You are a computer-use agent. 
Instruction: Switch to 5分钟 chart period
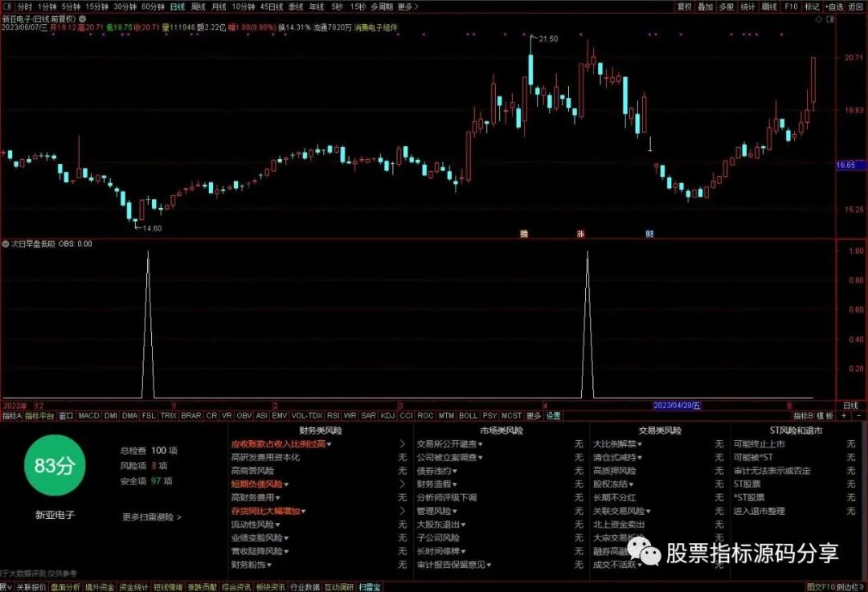(x=71, y=6)
